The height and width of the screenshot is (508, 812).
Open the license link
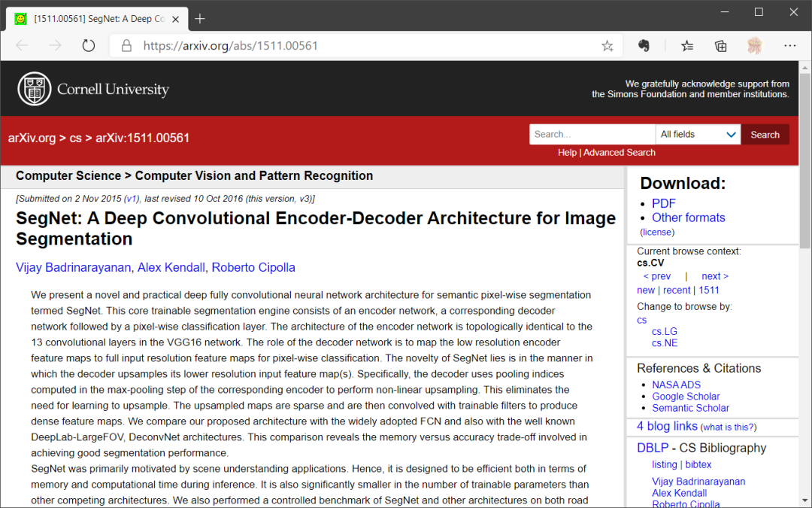click(x=656, y=233)
